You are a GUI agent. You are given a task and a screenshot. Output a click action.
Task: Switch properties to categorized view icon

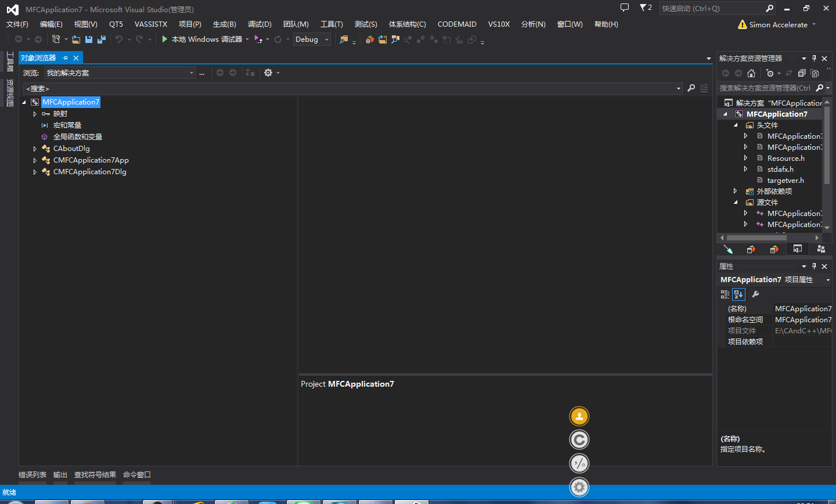click(x=725, y=294)
